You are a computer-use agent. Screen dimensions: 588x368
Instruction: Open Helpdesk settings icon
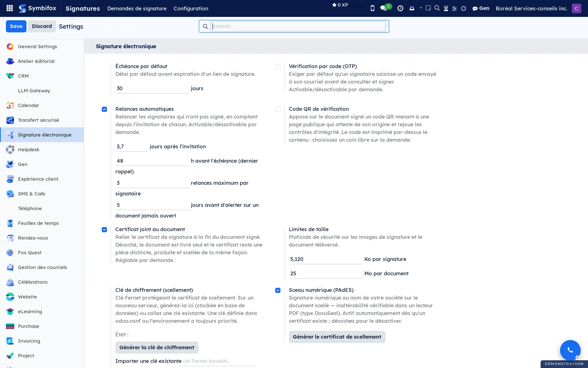click(x=10, y=149)
